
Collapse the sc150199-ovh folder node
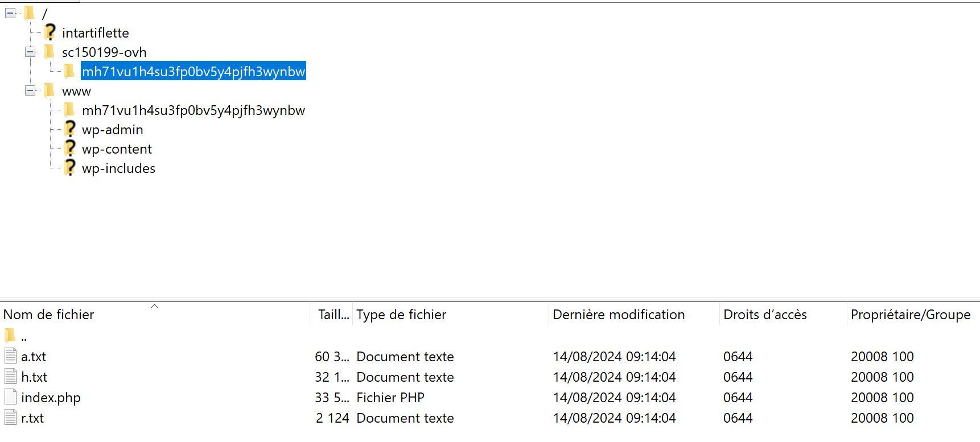pos(30,52)
